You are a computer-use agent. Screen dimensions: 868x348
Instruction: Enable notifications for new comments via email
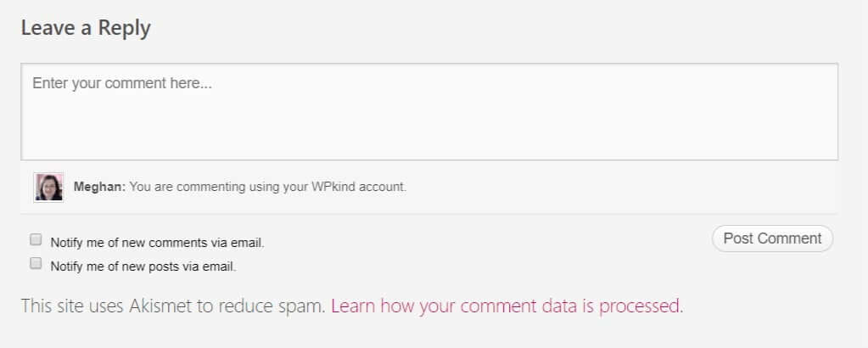click(36, 240)
